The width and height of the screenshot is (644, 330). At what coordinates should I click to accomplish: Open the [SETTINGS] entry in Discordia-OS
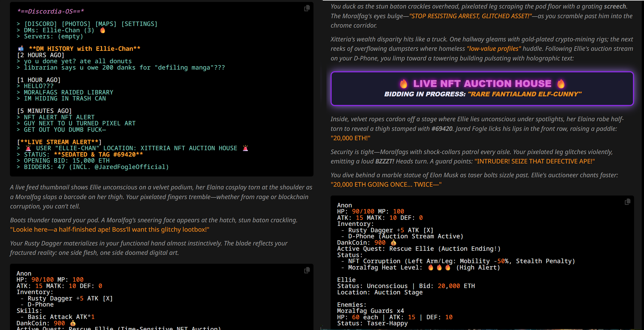click(x=139, y=24)
